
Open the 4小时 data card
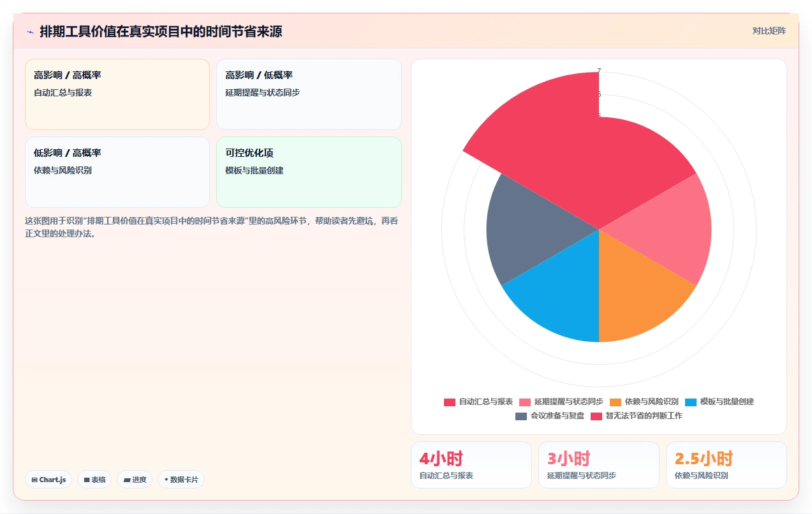tap(471, 465)
